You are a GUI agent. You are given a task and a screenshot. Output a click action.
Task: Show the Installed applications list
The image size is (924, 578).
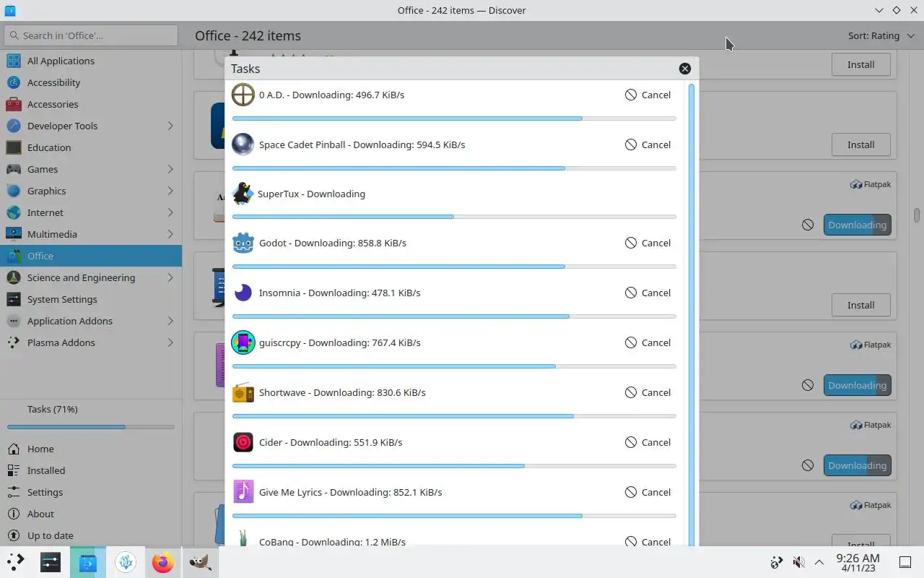[x=91, y=470]
